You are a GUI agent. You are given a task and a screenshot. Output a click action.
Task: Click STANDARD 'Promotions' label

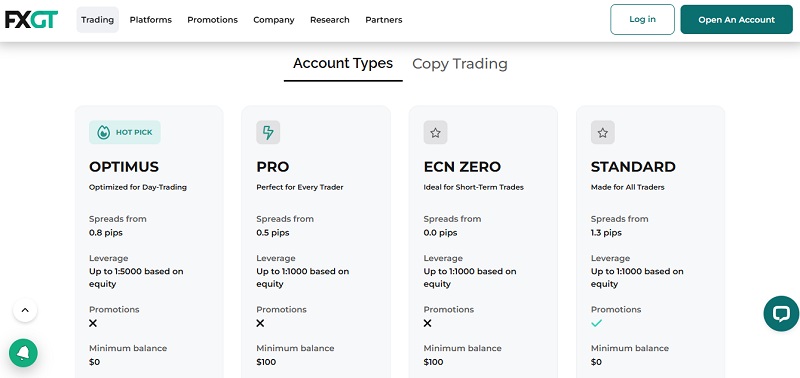(x=616, y=310)
